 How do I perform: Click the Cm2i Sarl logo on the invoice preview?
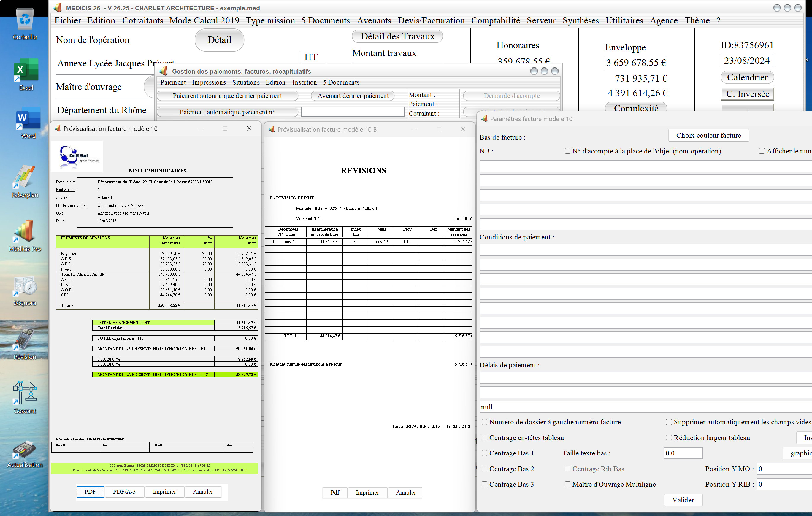pyautogui.click(x=77, y=157)
